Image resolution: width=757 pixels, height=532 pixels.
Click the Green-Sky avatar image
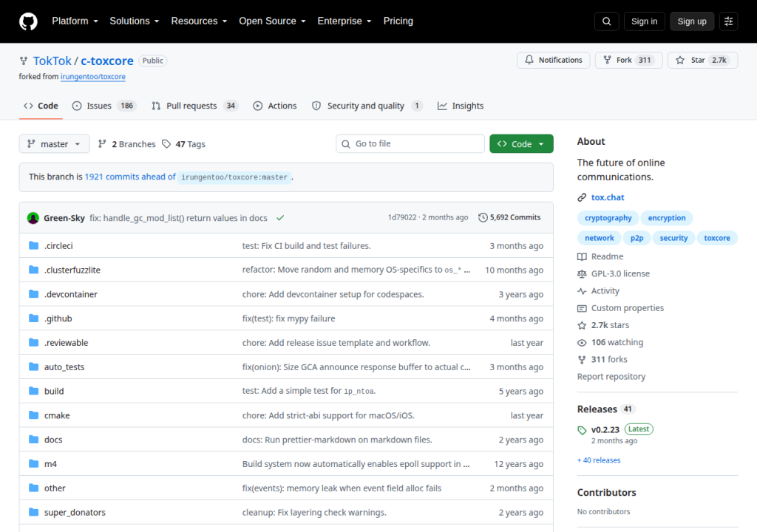(33, 218)
